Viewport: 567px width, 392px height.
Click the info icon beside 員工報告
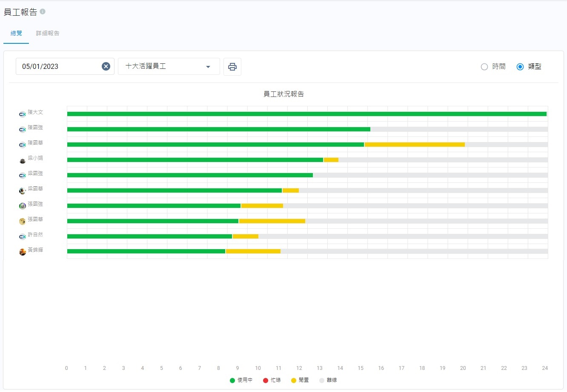tap(43, 11)
